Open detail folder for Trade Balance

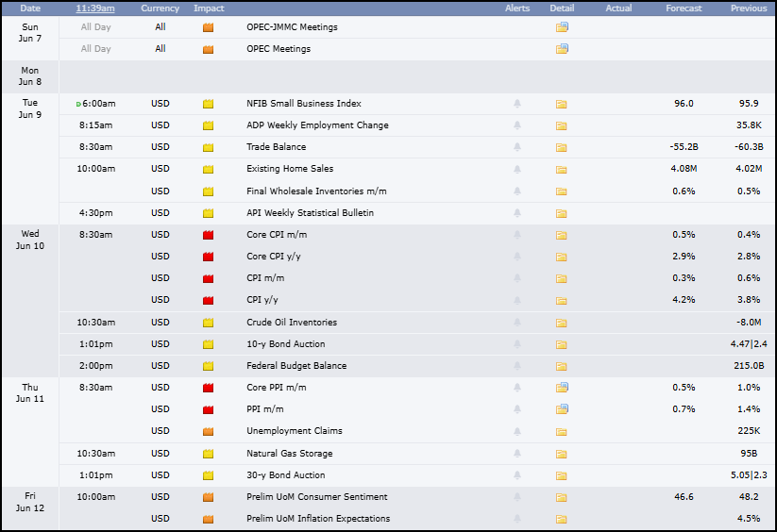pyautogui.click(x=561, y=147)
